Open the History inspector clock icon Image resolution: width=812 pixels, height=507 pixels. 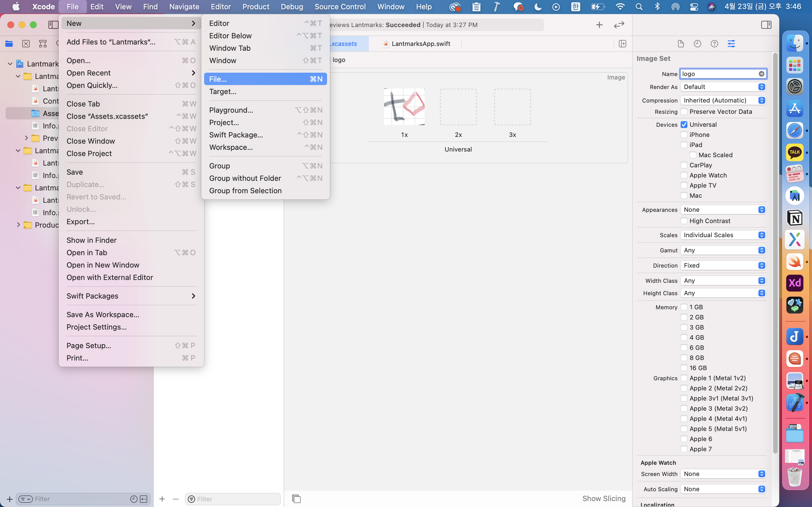tap(697, 44)
